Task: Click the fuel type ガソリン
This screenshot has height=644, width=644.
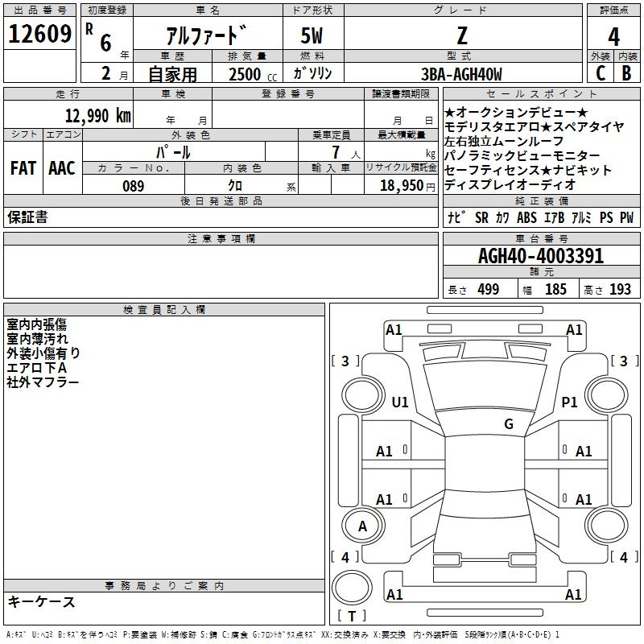Action: point(312,73)
